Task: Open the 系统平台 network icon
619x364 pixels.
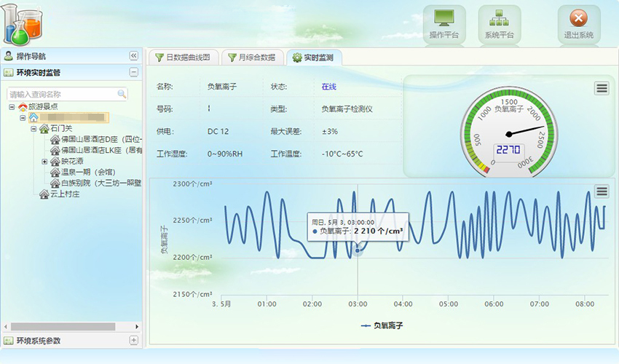Action: (499, 19)
